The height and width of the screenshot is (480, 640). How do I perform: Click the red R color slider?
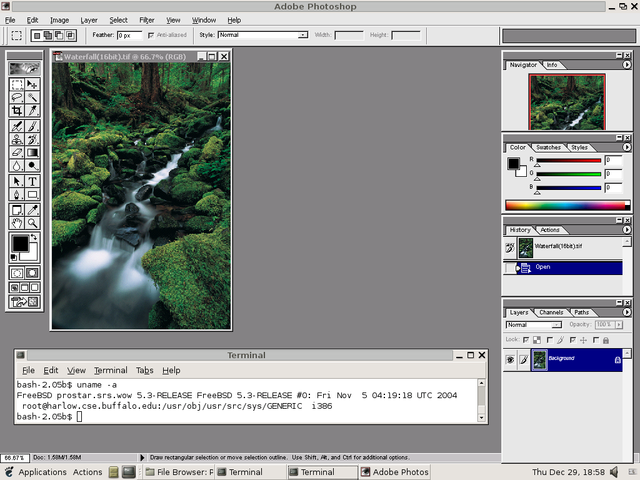(568, 161)
